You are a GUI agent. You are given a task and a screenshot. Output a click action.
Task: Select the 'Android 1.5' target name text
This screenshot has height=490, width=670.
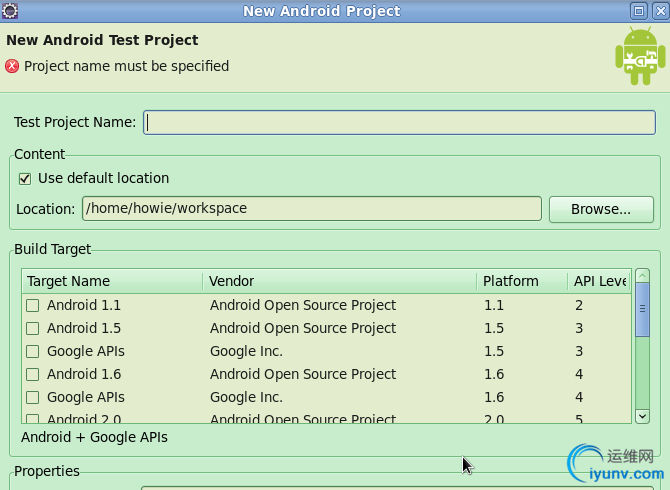[x=84, y=329]
